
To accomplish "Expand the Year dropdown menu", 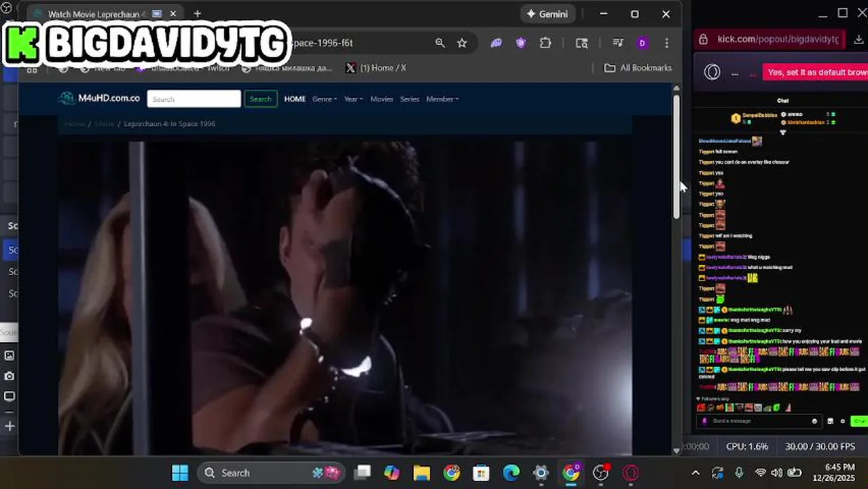I will [x=353, y=99].
